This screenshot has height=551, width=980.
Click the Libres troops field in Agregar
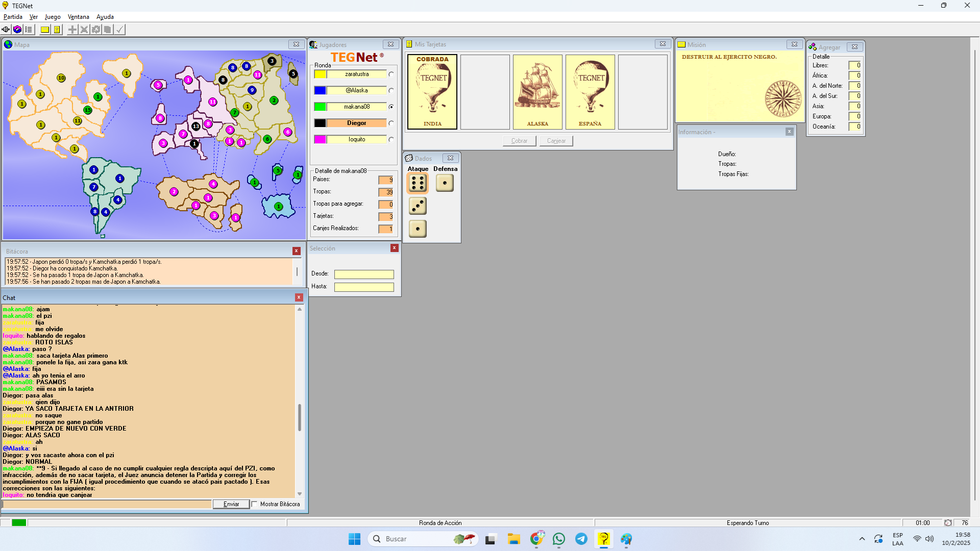(x=855, y=65)
